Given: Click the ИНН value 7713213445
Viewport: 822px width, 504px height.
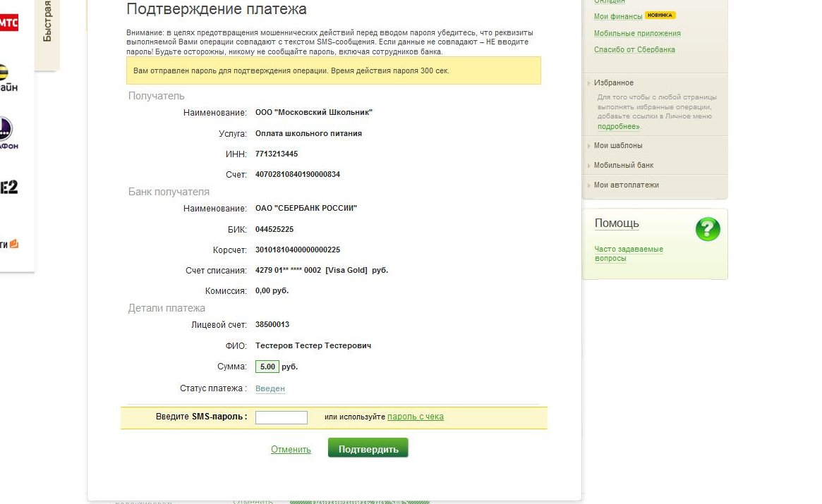Looking at the screenshot, I should [277, 154].
